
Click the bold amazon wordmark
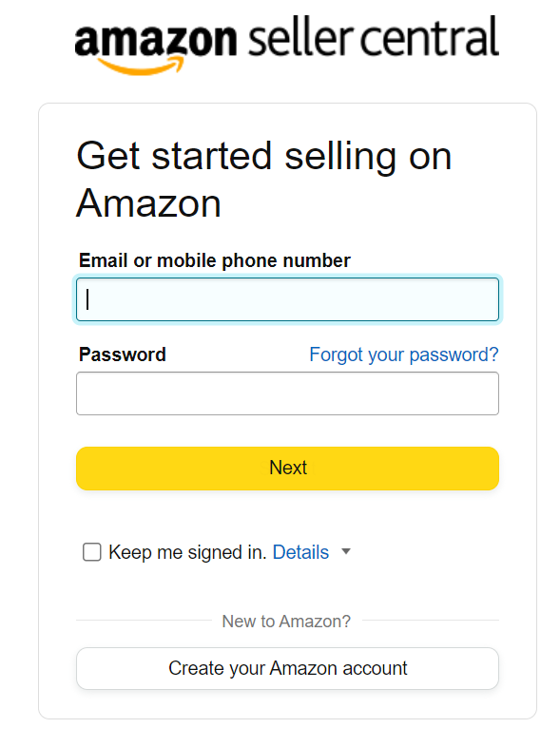(x=155, y=41)
